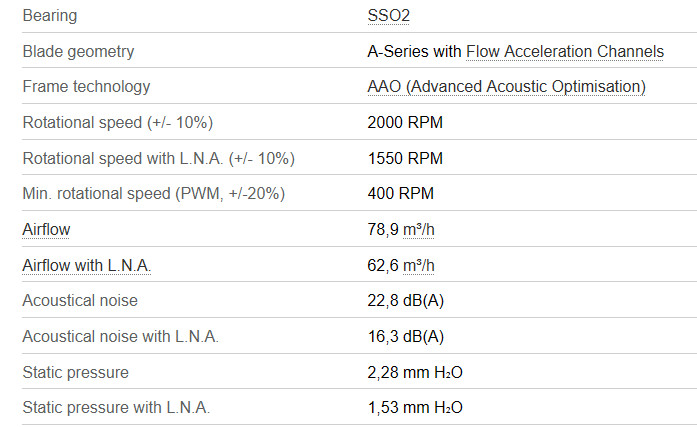The height and width of the screenshot is (427, 697).
Task: Click the m³/h unit beside 78,9
Action: 419,230
